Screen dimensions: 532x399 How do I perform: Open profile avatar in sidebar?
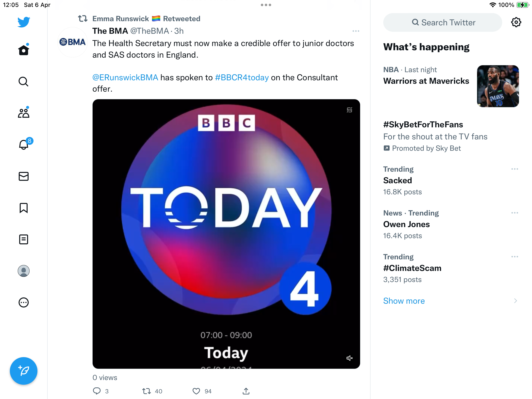(24, 271)
